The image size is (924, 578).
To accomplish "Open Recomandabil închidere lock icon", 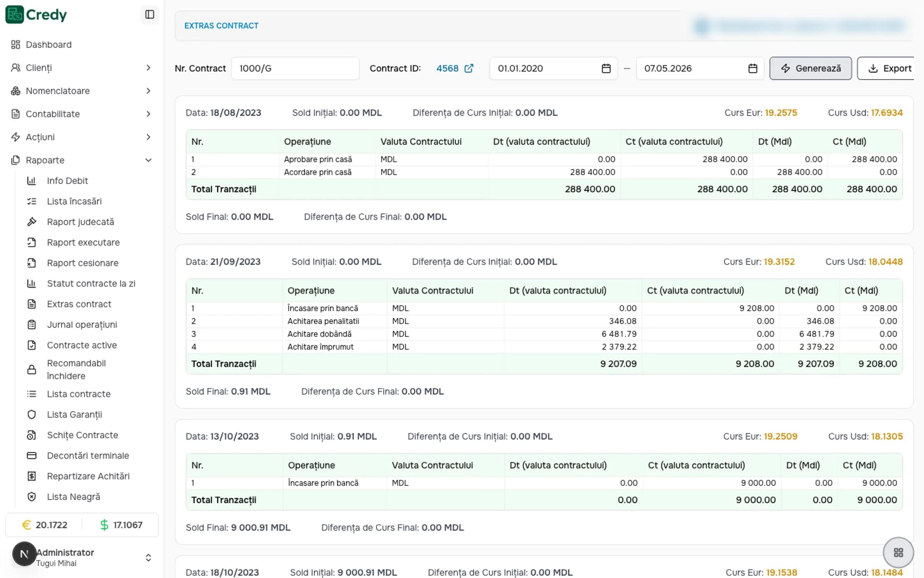I will click(31, 369).
